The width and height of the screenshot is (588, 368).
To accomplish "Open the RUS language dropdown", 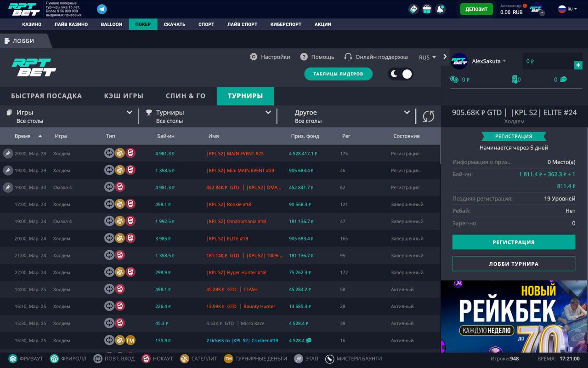I will [427, 57].
